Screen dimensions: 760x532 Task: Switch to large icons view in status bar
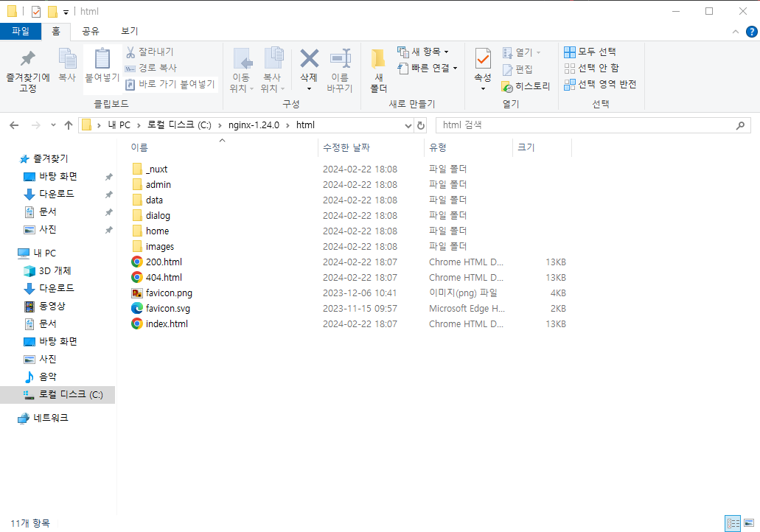pyautogui.click(x=750, y=523)
